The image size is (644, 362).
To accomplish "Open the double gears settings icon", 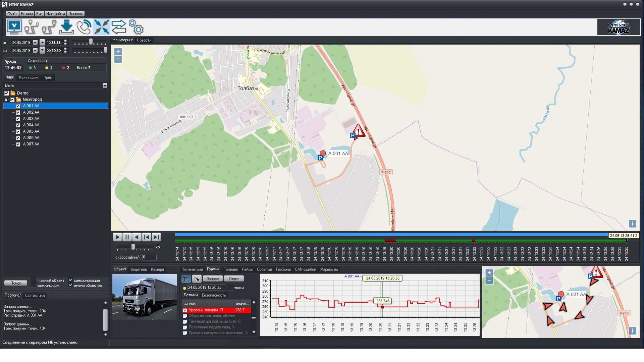I will pos(136,27).
